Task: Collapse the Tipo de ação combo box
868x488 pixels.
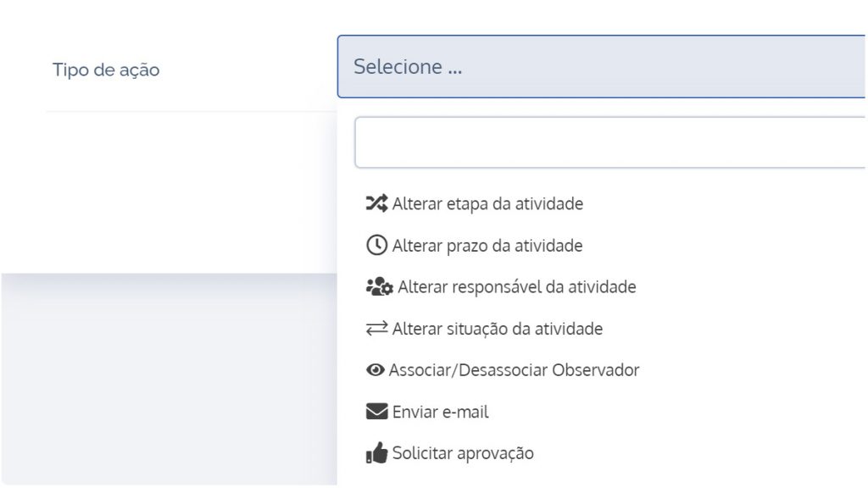Action: click(601, 66)
